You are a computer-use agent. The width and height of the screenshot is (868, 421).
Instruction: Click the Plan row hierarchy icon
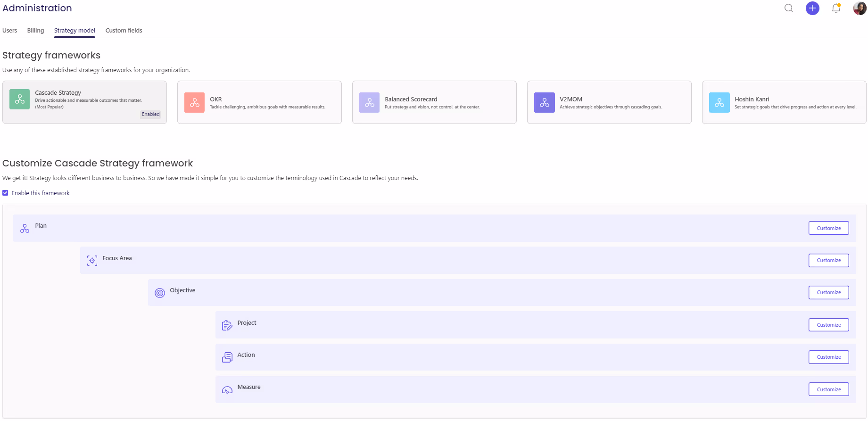coord(25,229)
